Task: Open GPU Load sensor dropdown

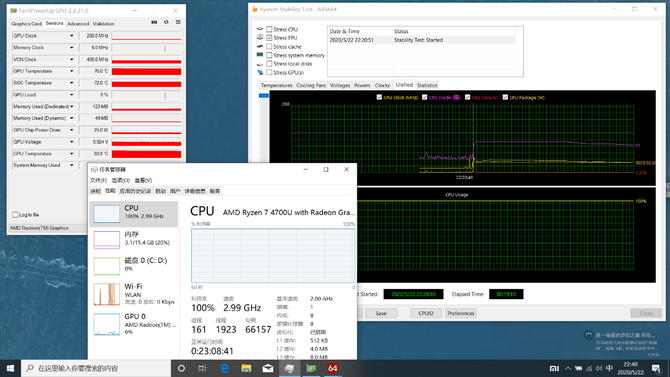Action: tap(72, 94)
